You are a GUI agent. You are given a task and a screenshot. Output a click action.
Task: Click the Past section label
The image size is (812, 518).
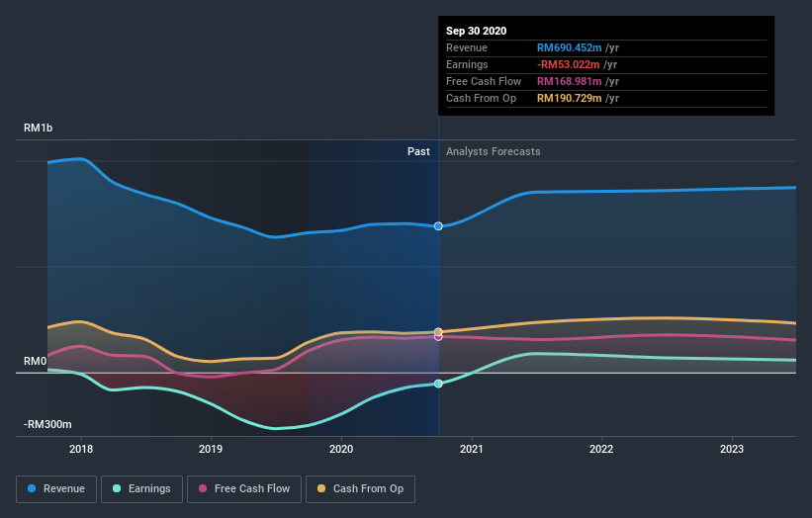[418, 151]
